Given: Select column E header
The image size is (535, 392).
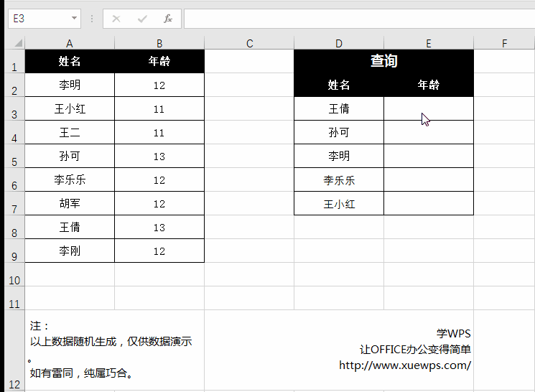Looking at the screenshot, I should click(429, 43).
